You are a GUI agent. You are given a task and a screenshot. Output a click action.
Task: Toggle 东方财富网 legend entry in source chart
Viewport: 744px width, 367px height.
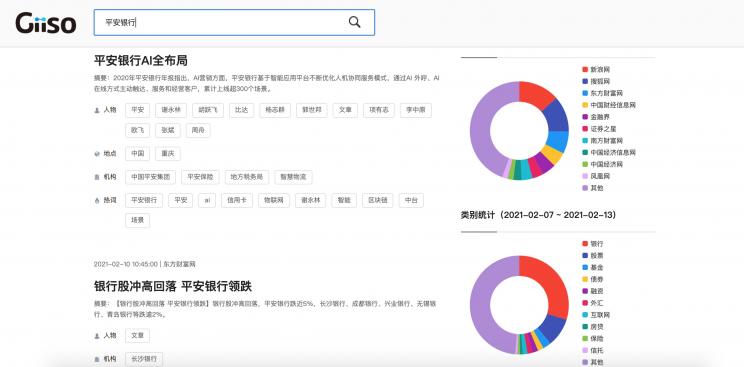pos(603,94)
